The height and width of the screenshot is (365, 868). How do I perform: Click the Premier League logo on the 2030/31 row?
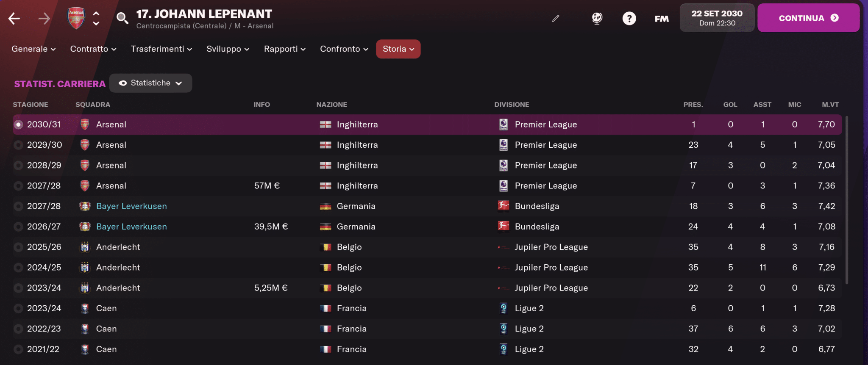(x=504, y=124)
